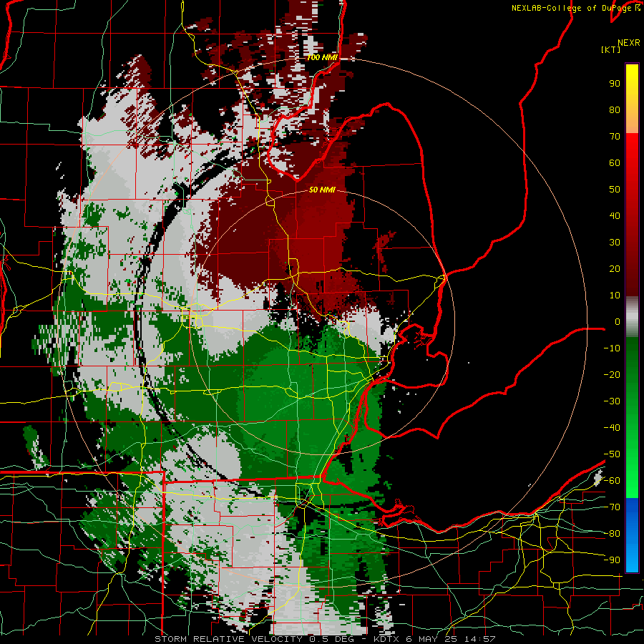The width and height of the screenshot is (644, 644).
Task: Click the -20 value on the velocity scale
Action: (x=612, y=375)
